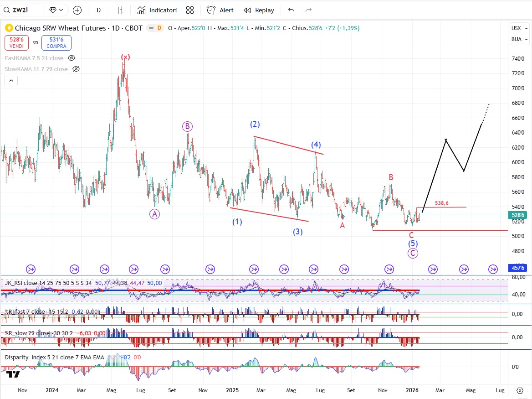This screenshot has width=532, height=399.
Task: Show the hidden SlowKAMA indicator
Action: click(x=76, y=69)
